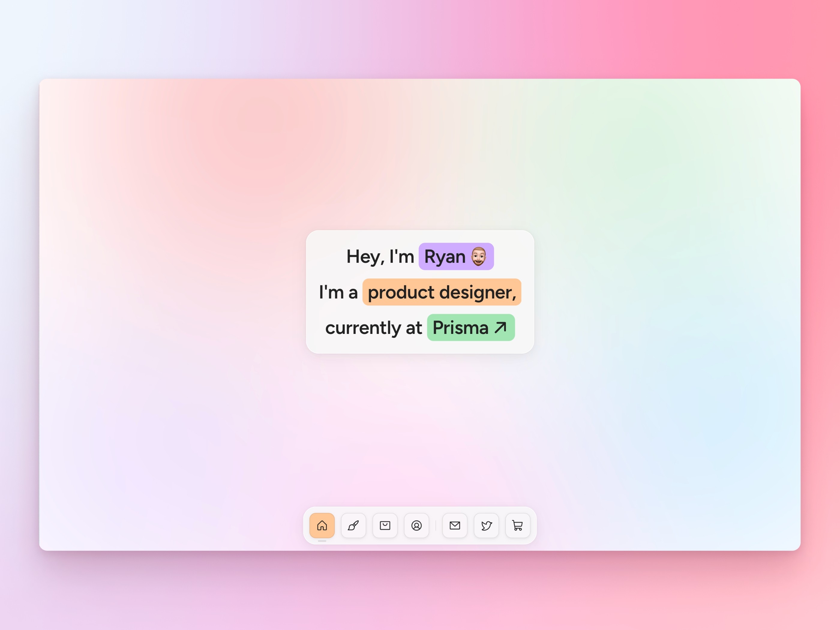Image resolution: width=840 pixels, height=630 pixels.
Task: Click the dock bar's empty left edge
Action: (306, 526)
